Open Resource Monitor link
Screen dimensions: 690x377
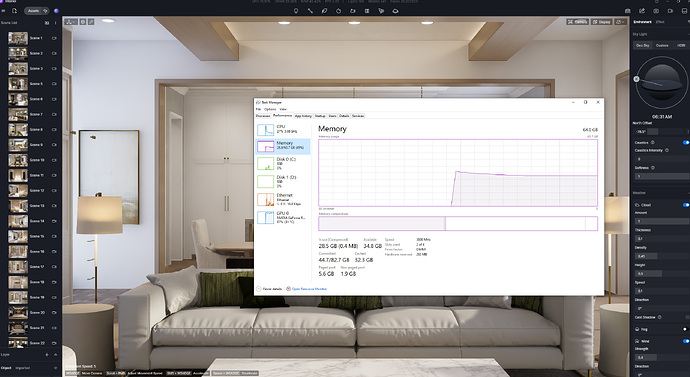[309, 289]
